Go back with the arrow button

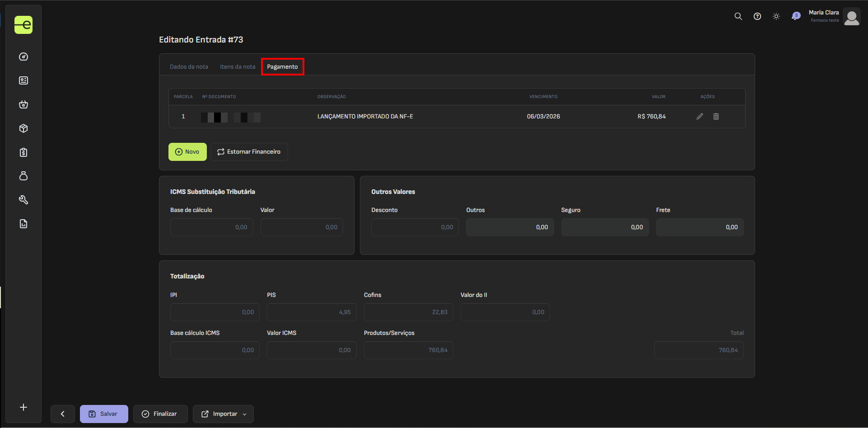pyautogui.click(x=63, y=414)
